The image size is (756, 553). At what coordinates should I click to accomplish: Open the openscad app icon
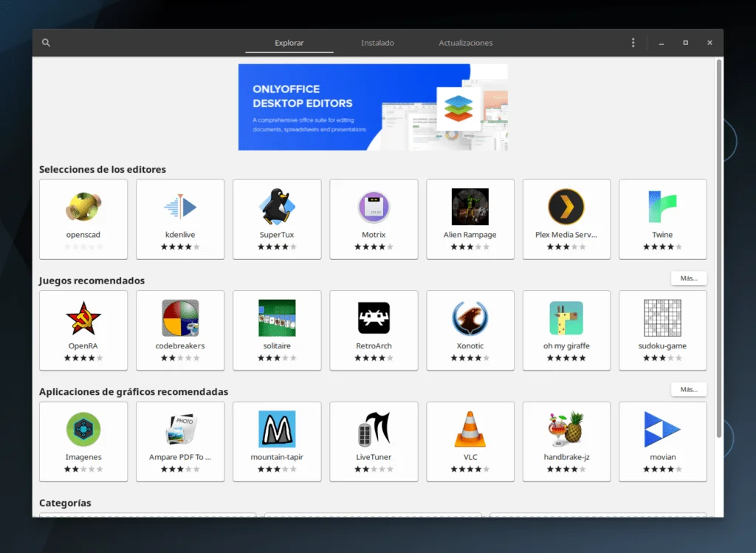click(83, 207)
